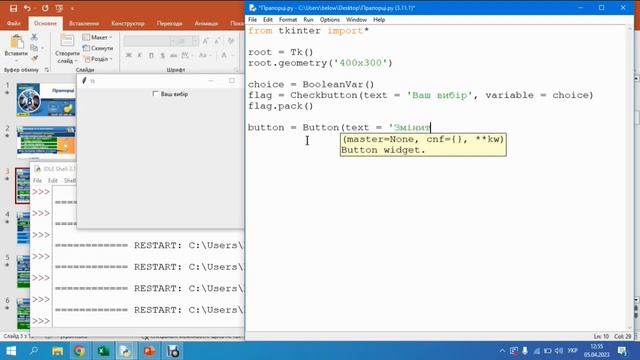
Task: Toggle italic К formatting
Action: pyautogui.click(x=140, y=55)
